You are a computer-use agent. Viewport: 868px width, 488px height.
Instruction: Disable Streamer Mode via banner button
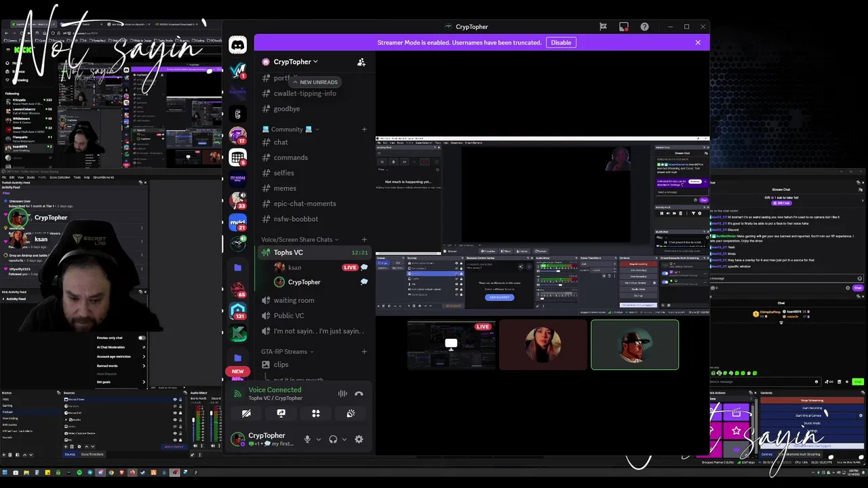click(x=561, y=43)
